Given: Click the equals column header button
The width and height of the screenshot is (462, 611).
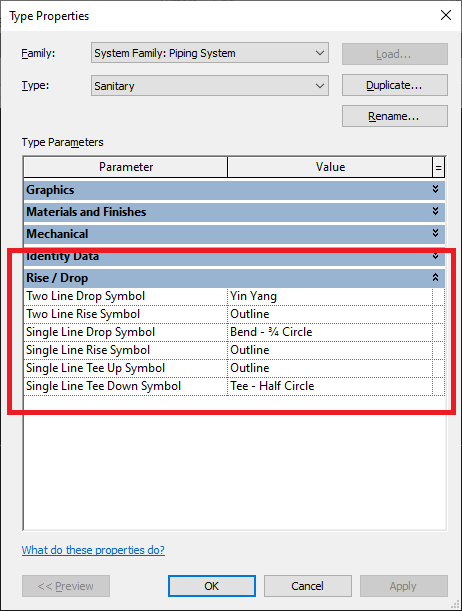Looking at the screenshot, I should 439,168.
